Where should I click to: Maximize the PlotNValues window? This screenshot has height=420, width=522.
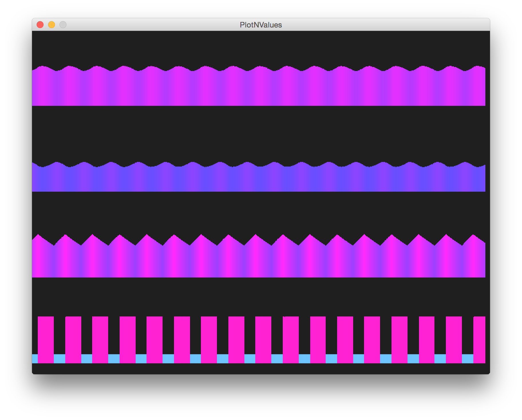click(x=63, y=25)
